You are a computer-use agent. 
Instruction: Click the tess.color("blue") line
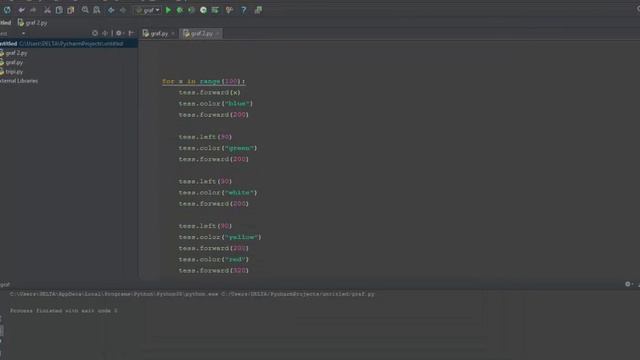pos(216,104)
